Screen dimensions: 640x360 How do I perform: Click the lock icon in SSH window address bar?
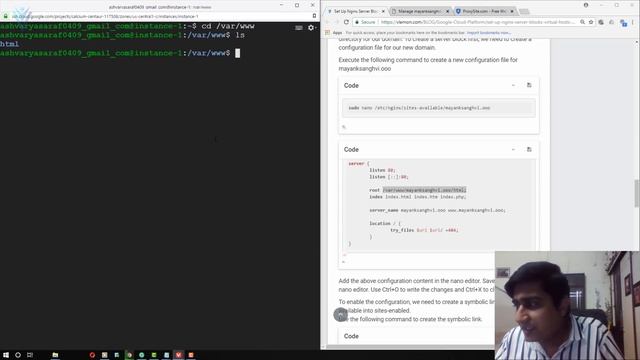[x=6, y=16]
